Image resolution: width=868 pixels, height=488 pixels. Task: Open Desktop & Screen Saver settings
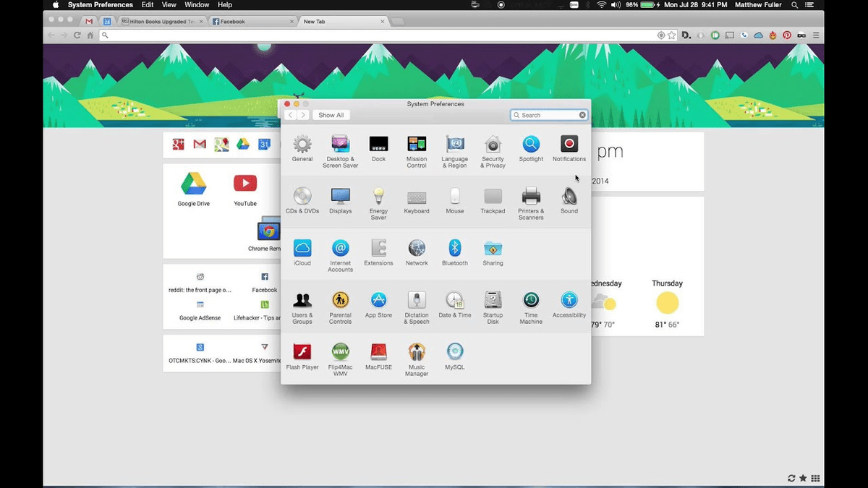(x=340, y=144)
